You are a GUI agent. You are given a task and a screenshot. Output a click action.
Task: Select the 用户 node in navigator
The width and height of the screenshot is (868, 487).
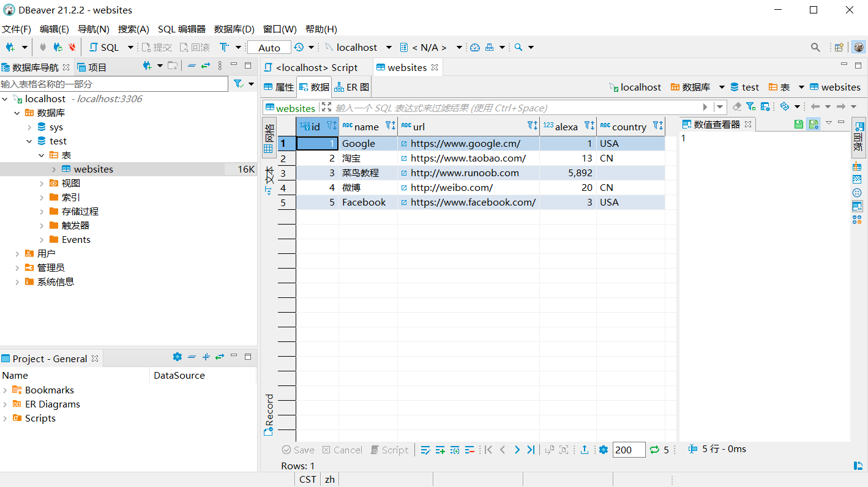pyautogui.click(x=46, y=254)
